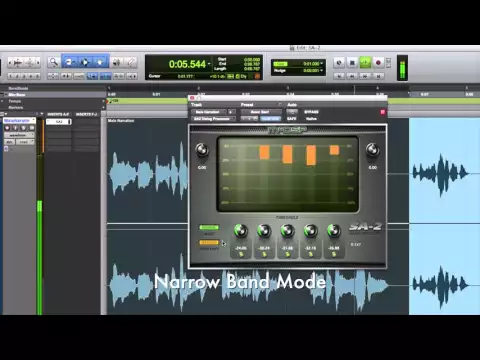This screenshot has height=360, width=480.
Task: Select the Scrubber speaker tool
Action: pos(116,62)
